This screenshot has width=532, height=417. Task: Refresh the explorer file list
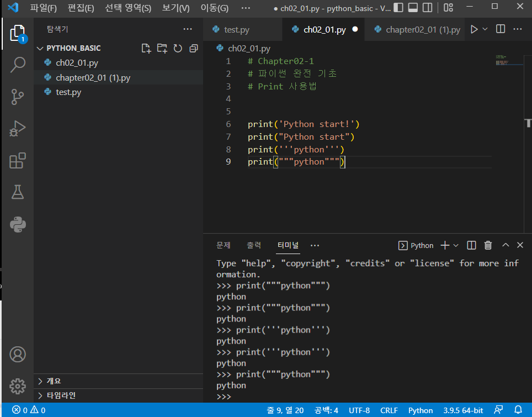pos(178,48)
